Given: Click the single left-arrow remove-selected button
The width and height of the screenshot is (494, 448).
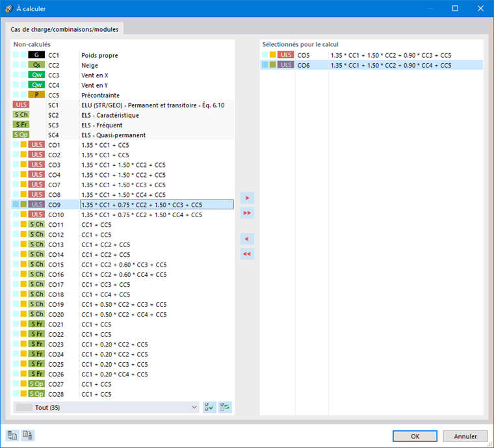Looking at the screenshot, I should [x=247, y=239].
